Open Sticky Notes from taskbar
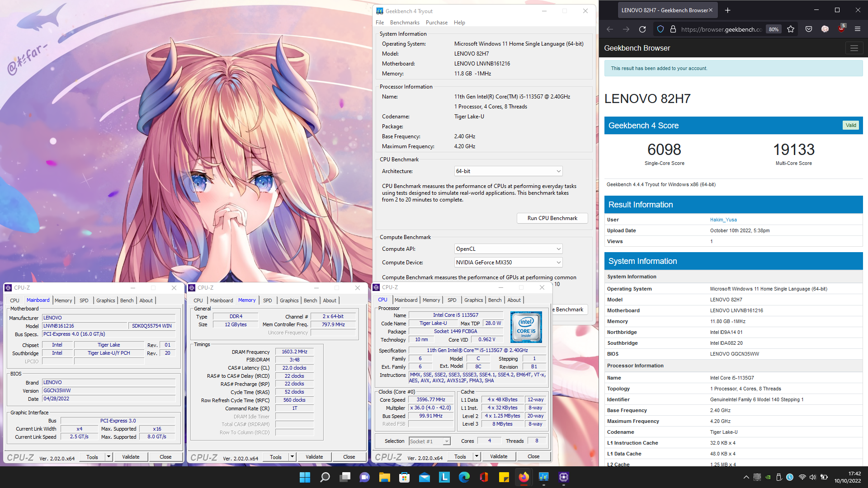 pos(504,477)
